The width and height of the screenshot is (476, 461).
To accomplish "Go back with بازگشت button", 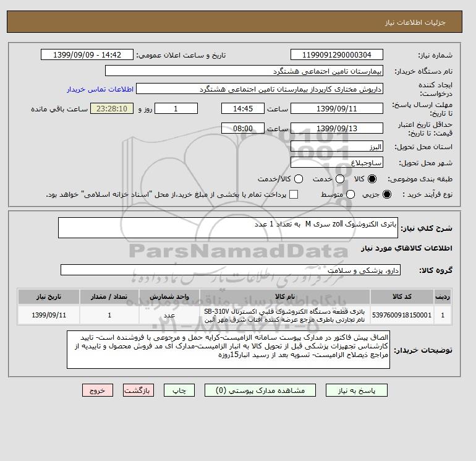I will [138, 390].
